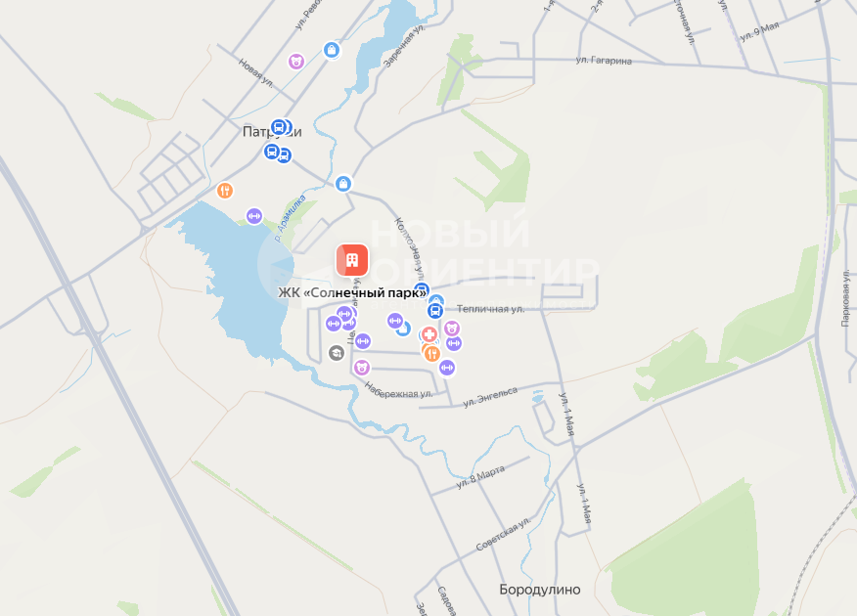
Task: Select the gym marker on the lake's north shore
Action: (x=254, y=216)
